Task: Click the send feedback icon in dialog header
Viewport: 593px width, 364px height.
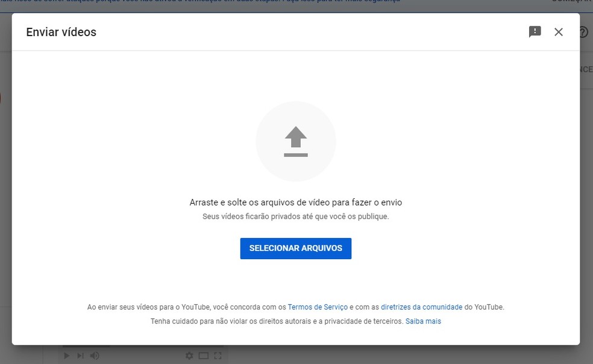Action: pyautogui.click(x=535, y=31)
